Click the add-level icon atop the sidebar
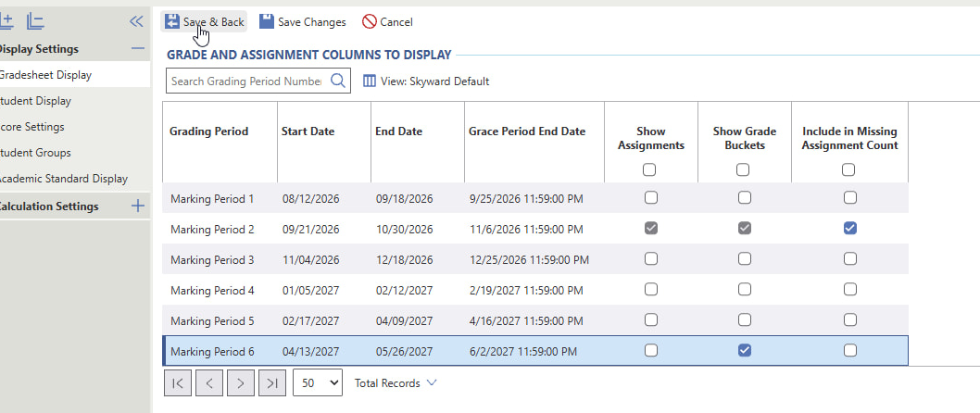 6,22
